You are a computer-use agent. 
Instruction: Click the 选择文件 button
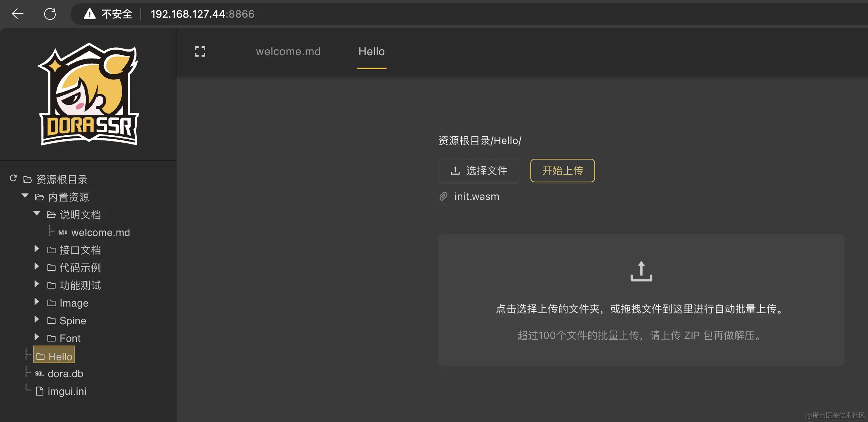(x=479, y=171)
